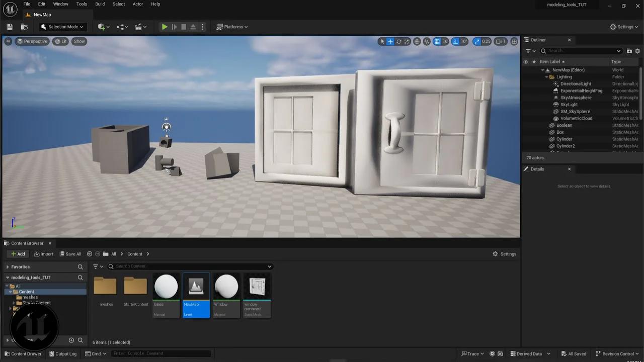
Task: Open the Platforms dropdown
Action: [232, 27]
